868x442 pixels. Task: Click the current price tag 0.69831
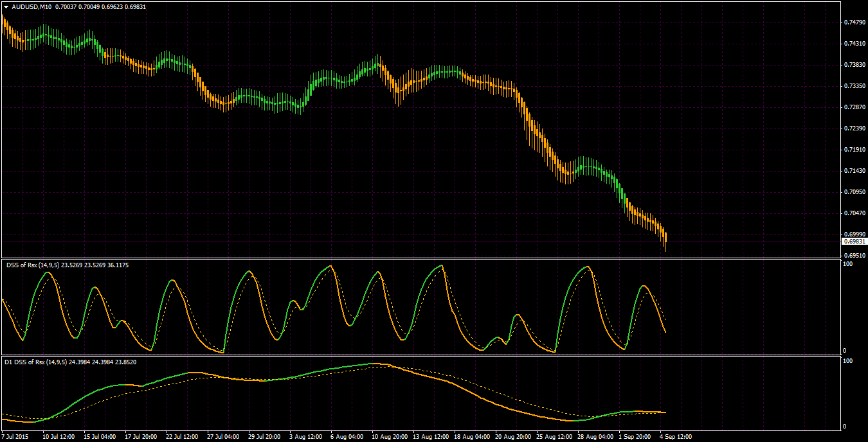tap(854, 242)
